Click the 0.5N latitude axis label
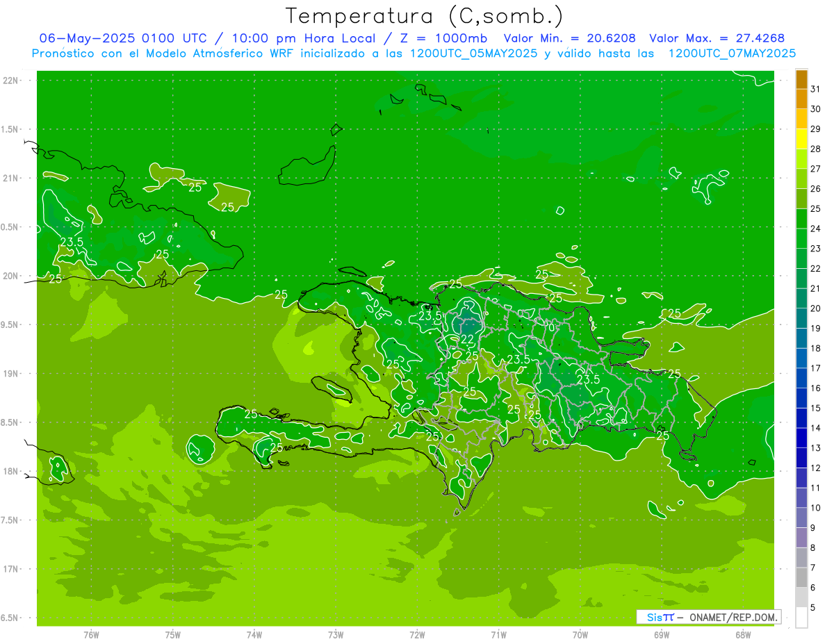The image size is (834, 644). [x=10, y=227]
